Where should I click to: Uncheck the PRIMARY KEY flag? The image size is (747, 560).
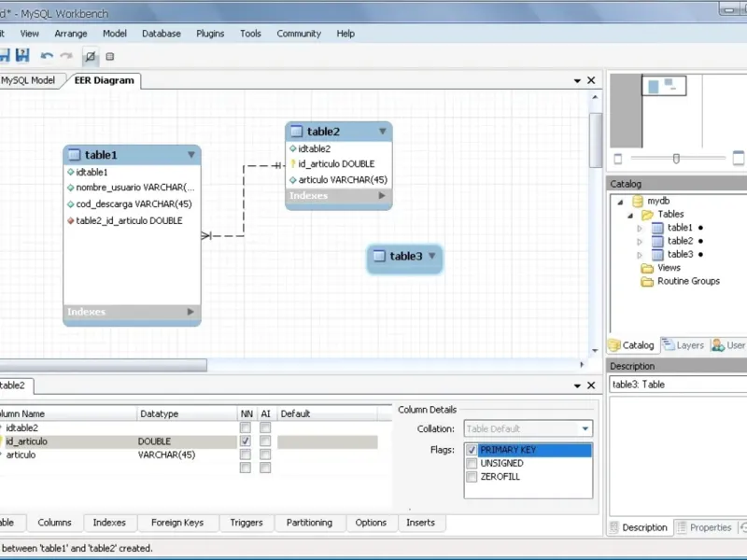tap(472, 450)
